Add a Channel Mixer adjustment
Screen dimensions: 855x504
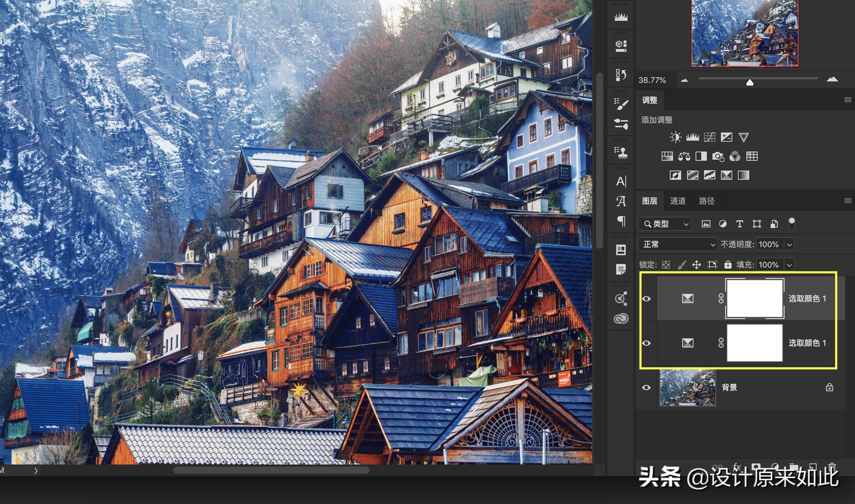(735, 156)
